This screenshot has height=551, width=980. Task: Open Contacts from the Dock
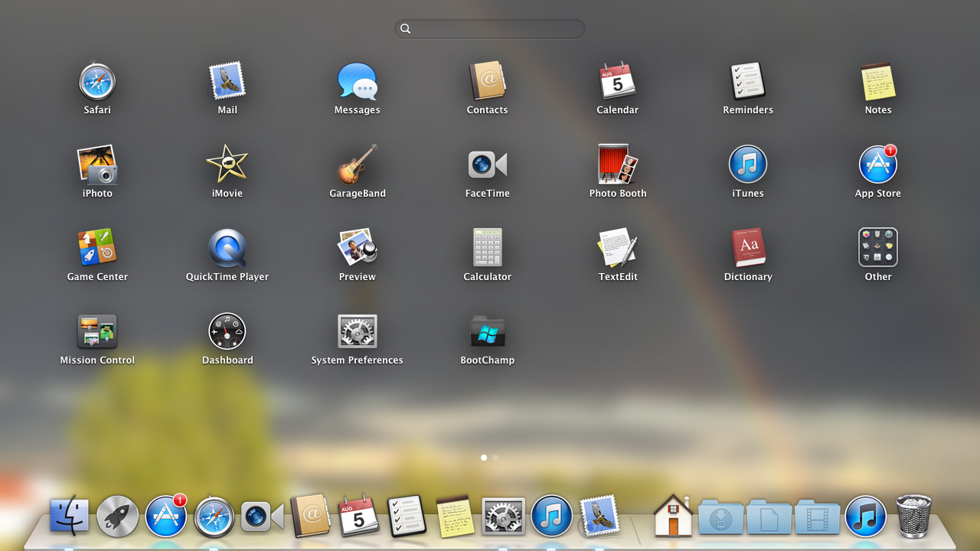310,516
